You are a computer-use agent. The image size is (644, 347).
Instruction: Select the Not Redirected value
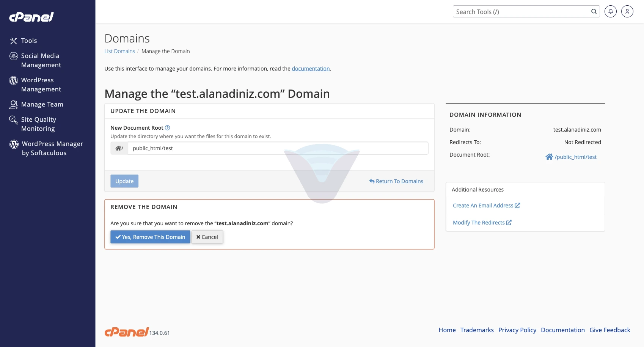pyautogui.click(x=583, y=142)
